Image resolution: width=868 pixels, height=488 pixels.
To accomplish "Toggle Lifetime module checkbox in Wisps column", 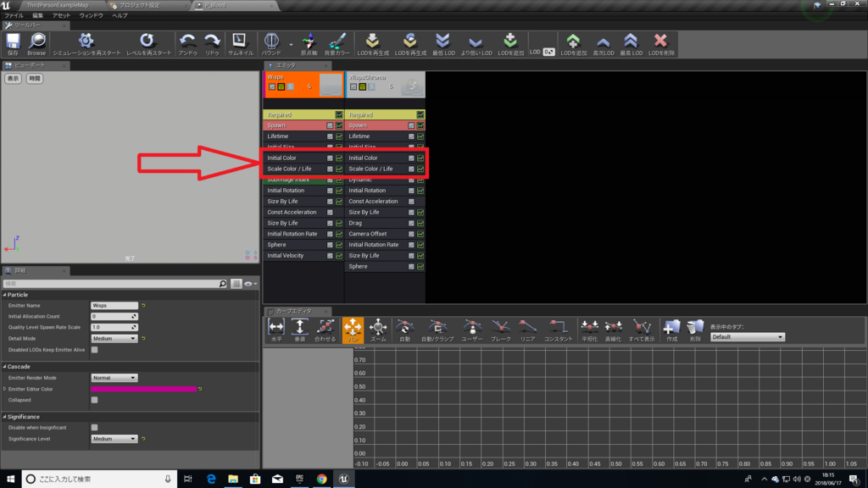I will tap(330, 136).
